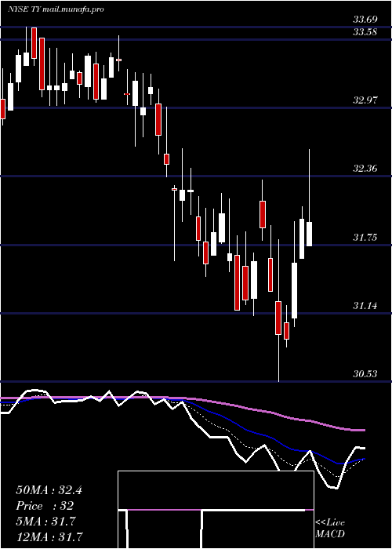
Task: Click the MACD inset chart box
Action: click(x=216, y=510)
